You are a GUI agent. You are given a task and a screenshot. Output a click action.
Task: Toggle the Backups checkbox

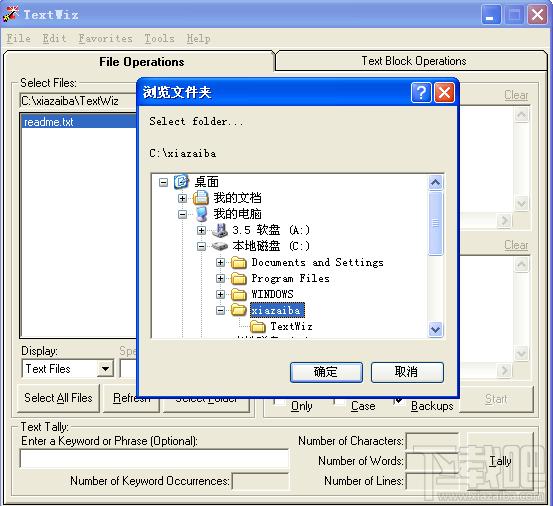tap(399, 401)
